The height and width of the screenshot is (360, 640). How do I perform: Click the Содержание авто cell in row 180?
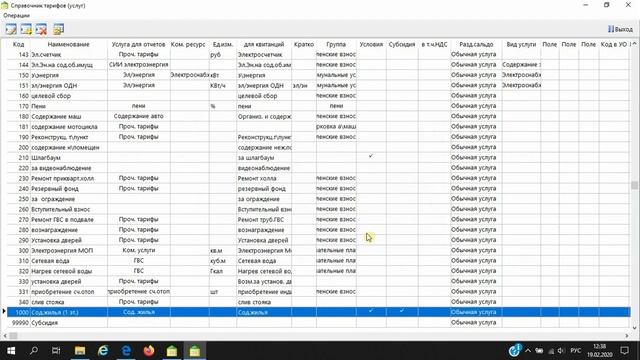138,116
